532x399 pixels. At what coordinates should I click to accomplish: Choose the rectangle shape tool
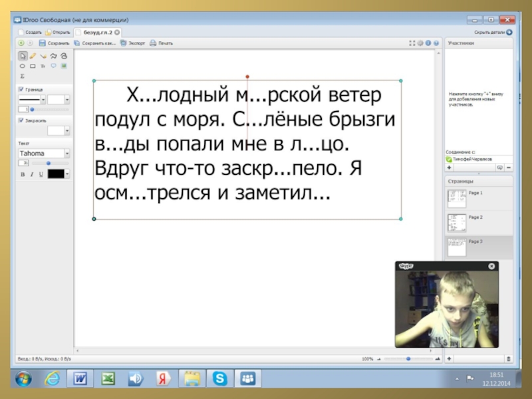[x=33, y=66]
